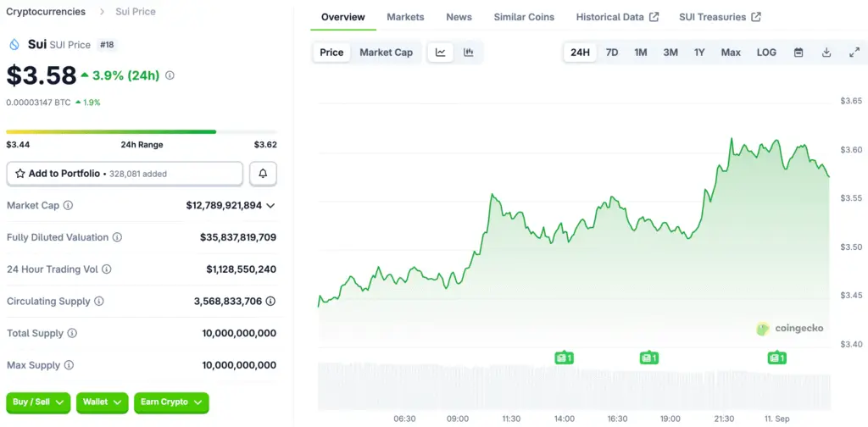Click the price alert bell icon
The height and width of the screenshot is (427, 868).
263,174
